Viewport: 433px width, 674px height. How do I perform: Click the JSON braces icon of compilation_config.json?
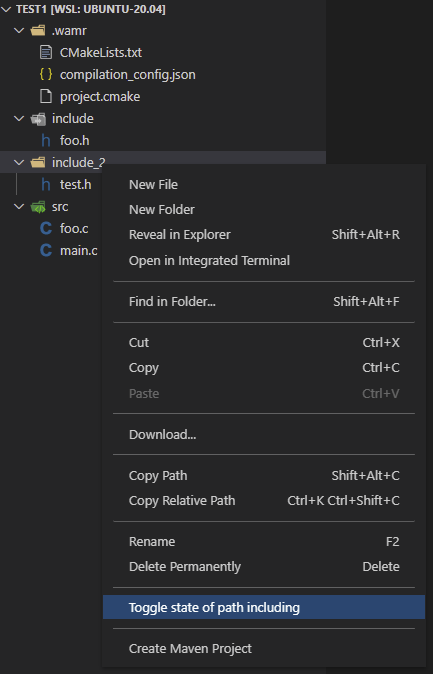(46, 74)
